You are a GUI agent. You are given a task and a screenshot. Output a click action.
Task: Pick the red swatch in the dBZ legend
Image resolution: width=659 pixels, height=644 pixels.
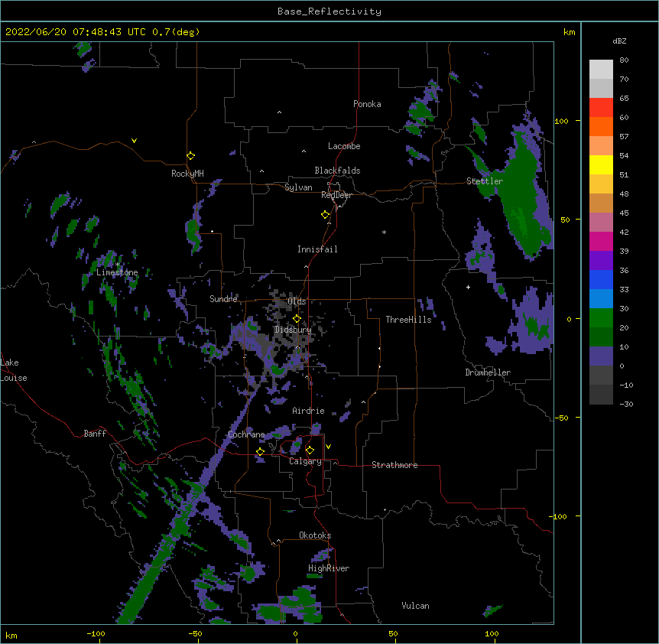pos(601,108)
